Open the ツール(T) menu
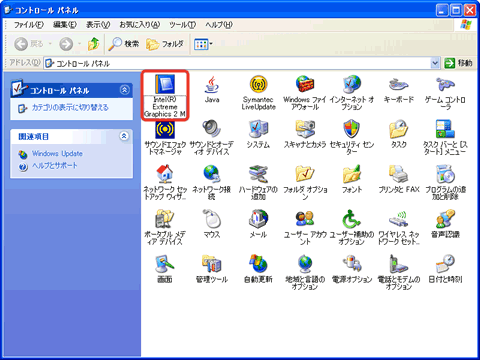 pyautogui.click(x=182, y=25)
